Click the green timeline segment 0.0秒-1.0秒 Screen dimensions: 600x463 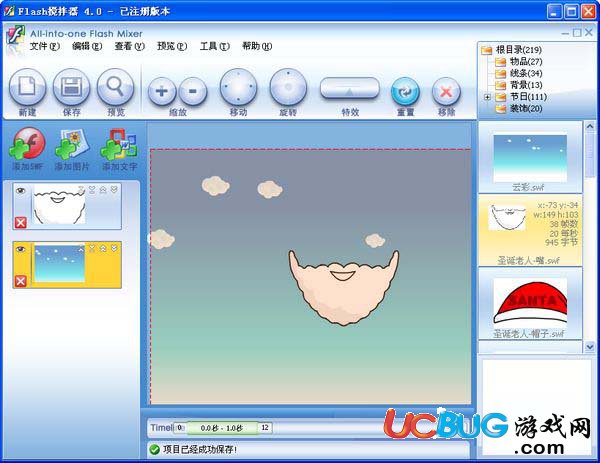tap(222, 428)
